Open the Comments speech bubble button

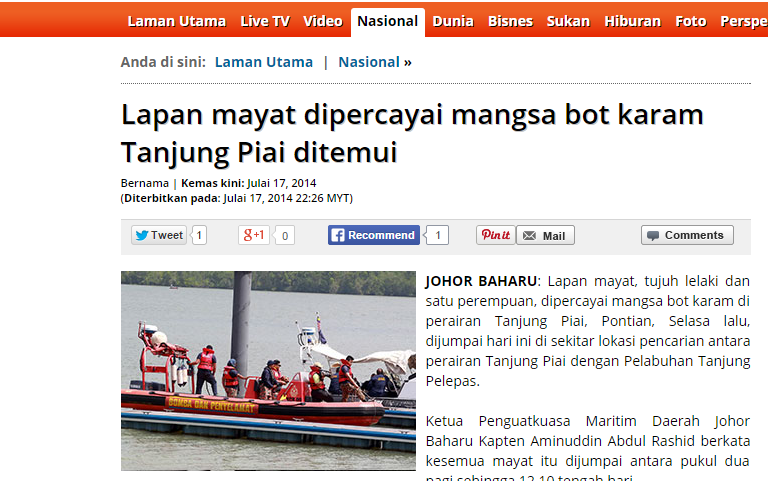pyautogui.click(x=687, y=235)
